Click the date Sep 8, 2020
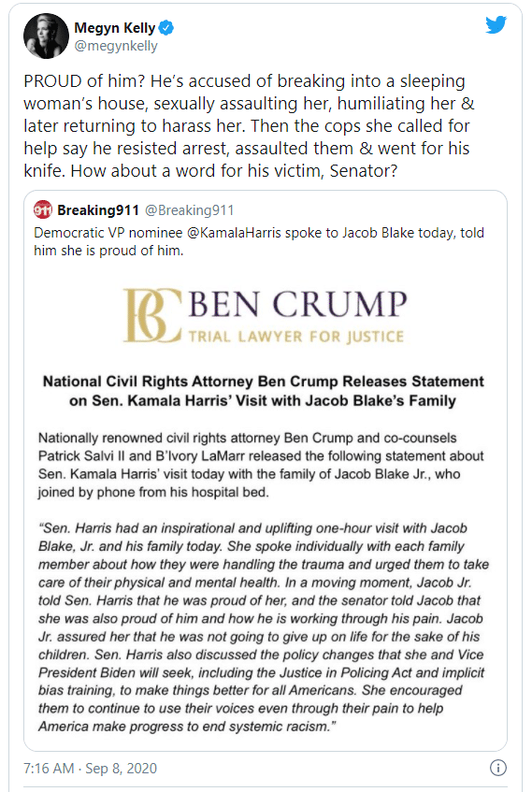This screenshot has height=792, width=532. coord(122,769)
